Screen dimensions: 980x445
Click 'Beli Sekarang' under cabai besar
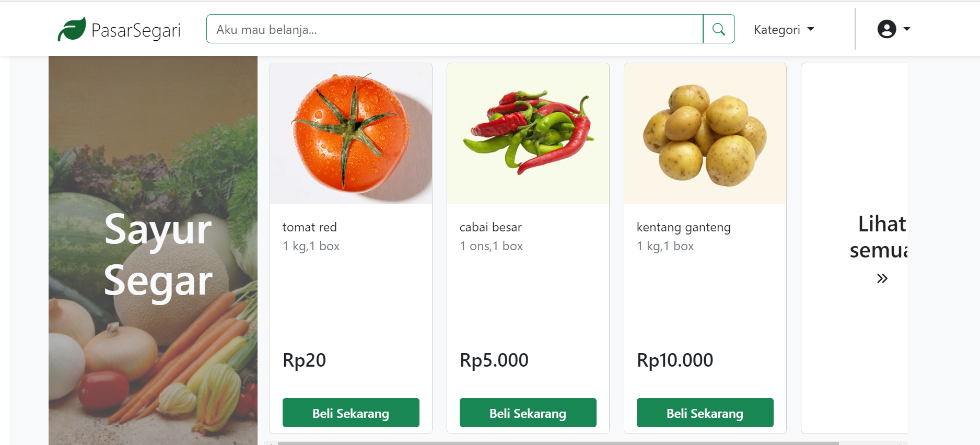[528, 413]
